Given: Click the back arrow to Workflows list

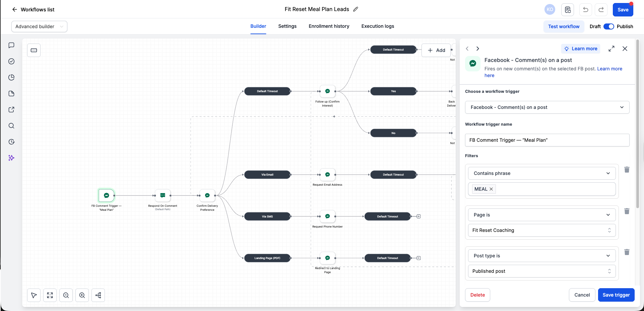Looking at the screenshot, I should coord(14,9).
